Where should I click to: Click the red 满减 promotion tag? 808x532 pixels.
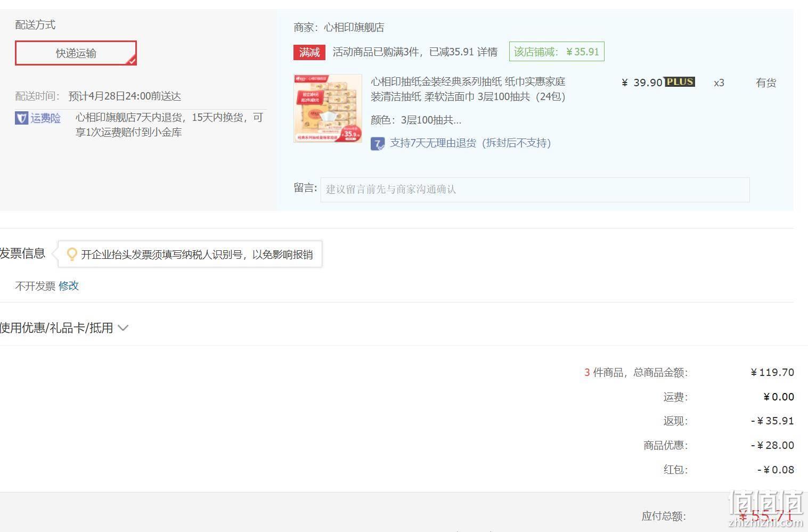309,52
